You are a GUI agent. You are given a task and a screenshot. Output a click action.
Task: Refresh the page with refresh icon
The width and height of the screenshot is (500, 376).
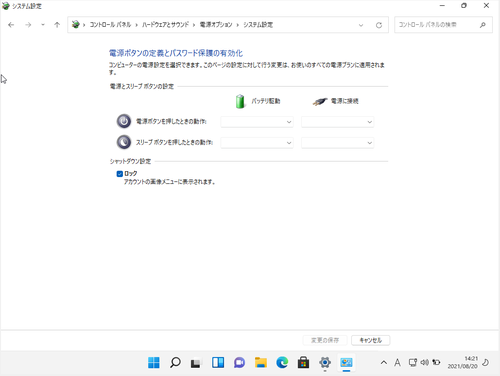point(379,25)
